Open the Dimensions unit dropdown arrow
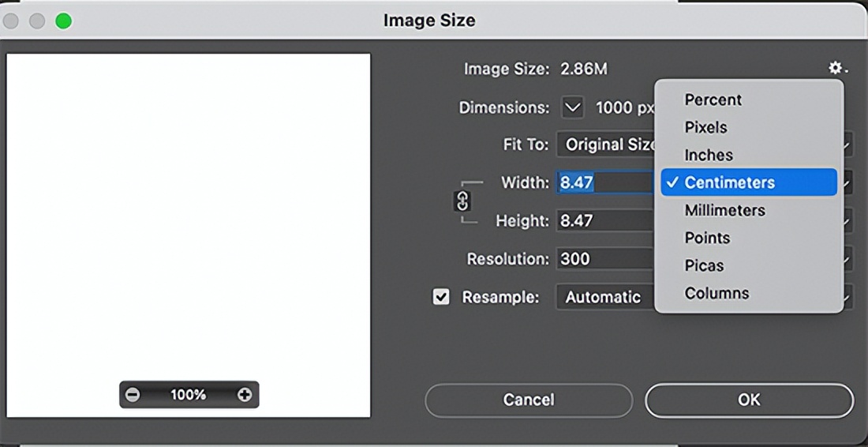This screenshot has height=447, width=868. (573, 107)
